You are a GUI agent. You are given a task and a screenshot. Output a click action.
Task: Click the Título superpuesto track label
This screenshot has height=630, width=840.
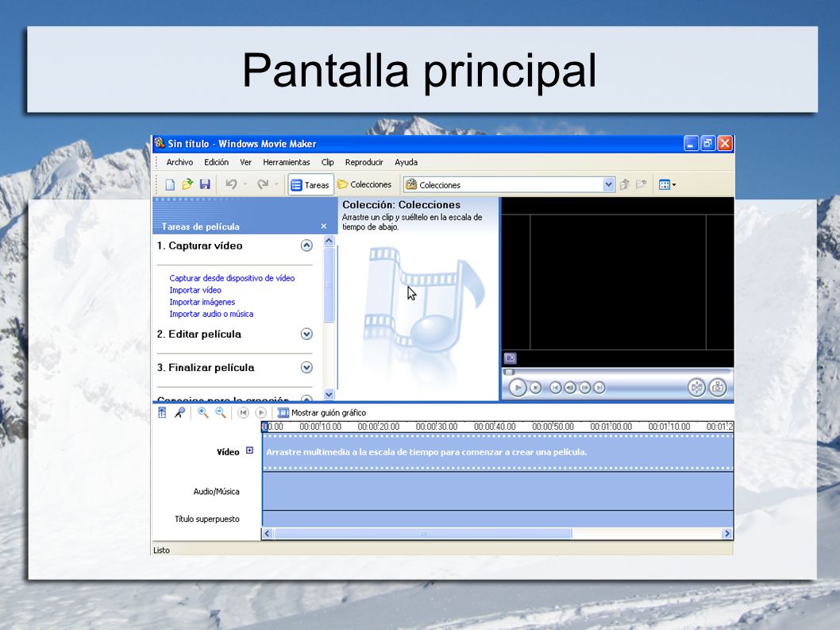coord(206,519)
